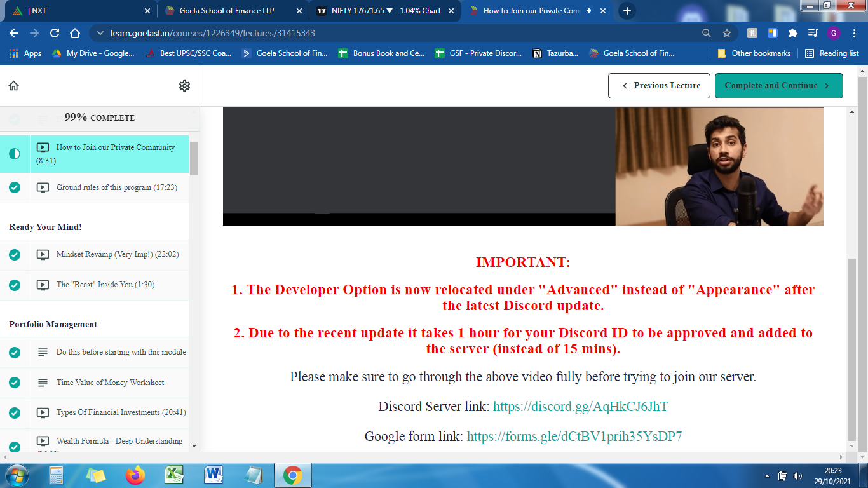Mute the audio on the active tab
Image resolution: width=868 pixels, height=488 pixels.
coord(589,11)
